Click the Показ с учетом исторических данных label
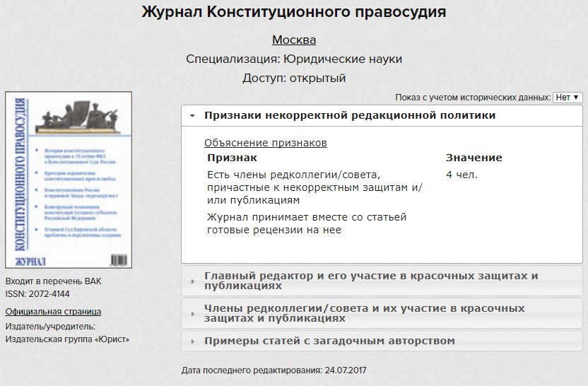The height and width of the screenshot is (386, 588). point(473,98)
